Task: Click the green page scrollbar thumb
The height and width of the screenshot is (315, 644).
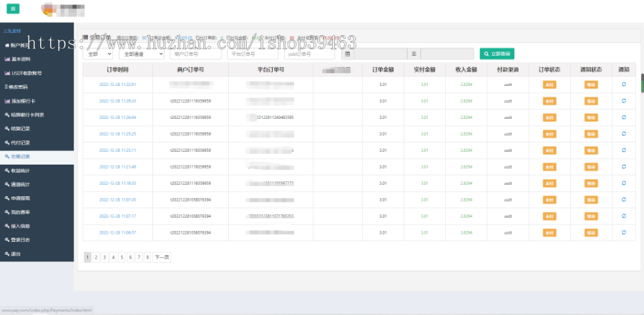Action: tap(643, 83)
